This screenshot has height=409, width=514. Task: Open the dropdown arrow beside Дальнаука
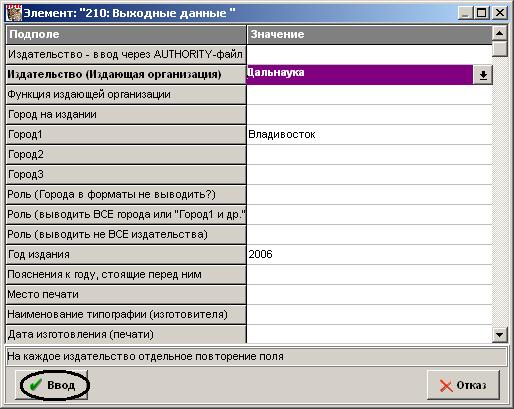483,75
